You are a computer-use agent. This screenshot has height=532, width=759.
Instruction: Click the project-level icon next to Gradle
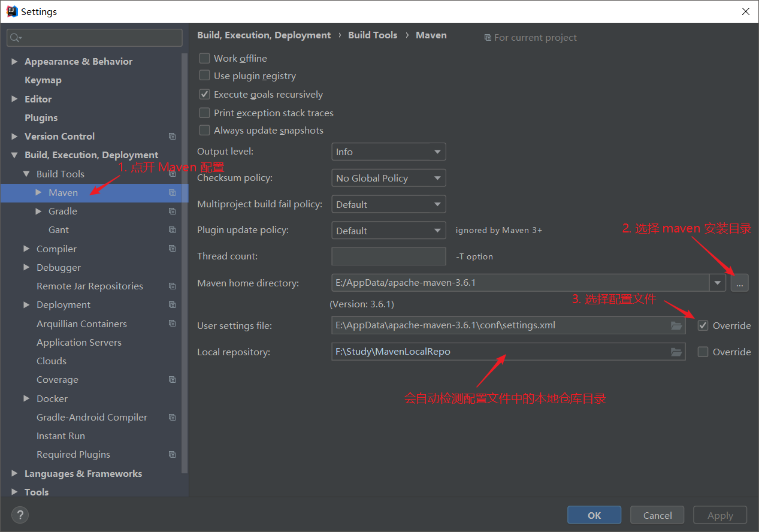172,211
